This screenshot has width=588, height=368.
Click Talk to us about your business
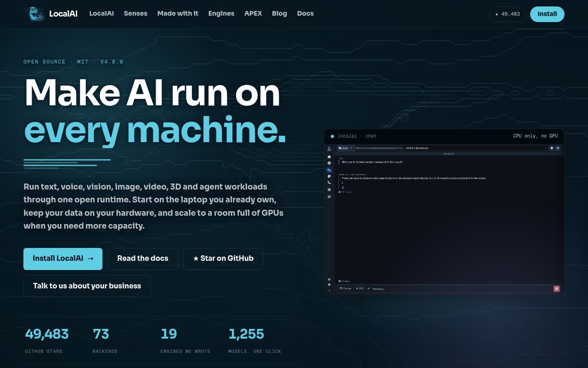coord(87,286)
